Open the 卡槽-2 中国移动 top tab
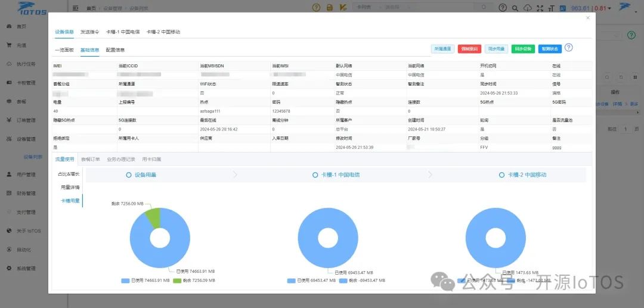Screen dimensions: 644x308 coord(163,32)
